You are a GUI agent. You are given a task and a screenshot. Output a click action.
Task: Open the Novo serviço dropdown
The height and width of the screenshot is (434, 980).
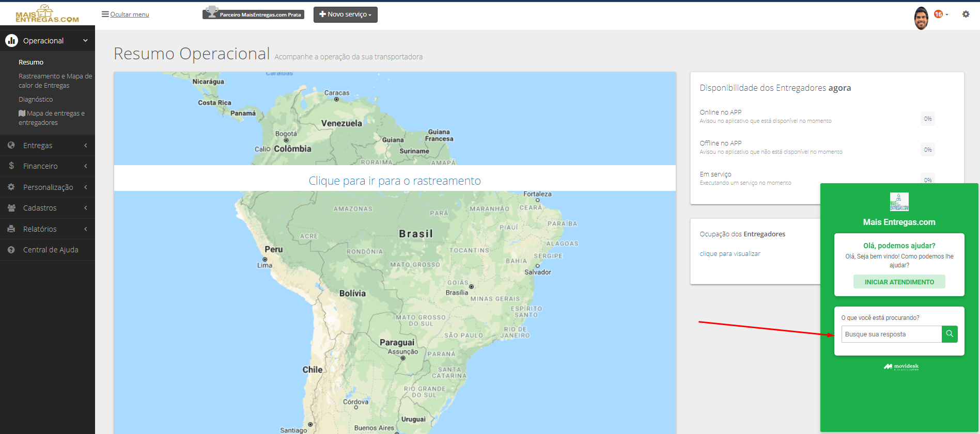coord(346,14)
